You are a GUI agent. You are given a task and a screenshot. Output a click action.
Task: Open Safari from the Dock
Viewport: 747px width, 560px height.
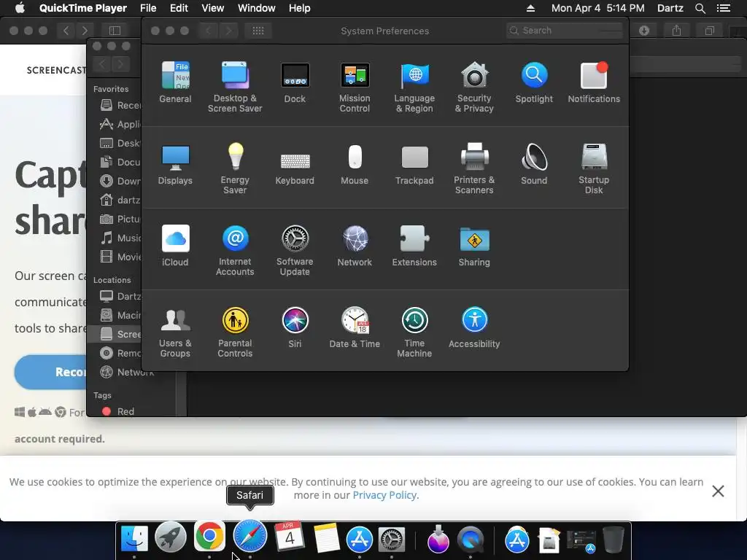[x=249, y=536]
